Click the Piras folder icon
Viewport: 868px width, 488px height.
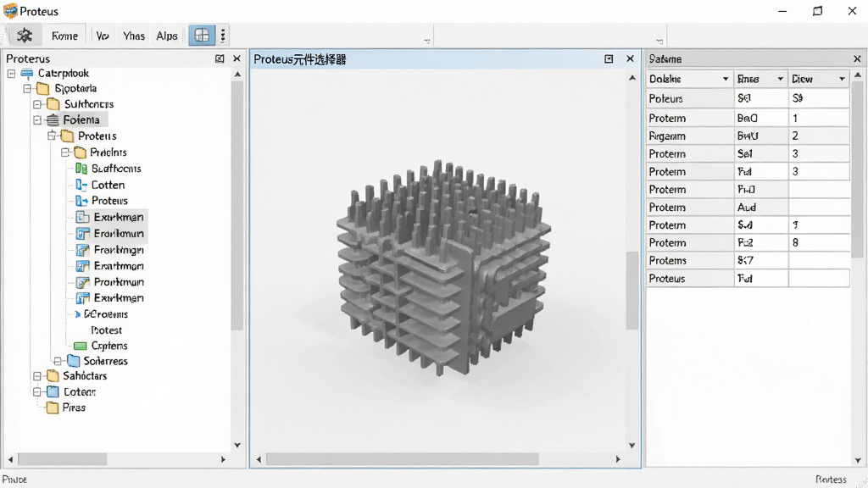[53, 408]
